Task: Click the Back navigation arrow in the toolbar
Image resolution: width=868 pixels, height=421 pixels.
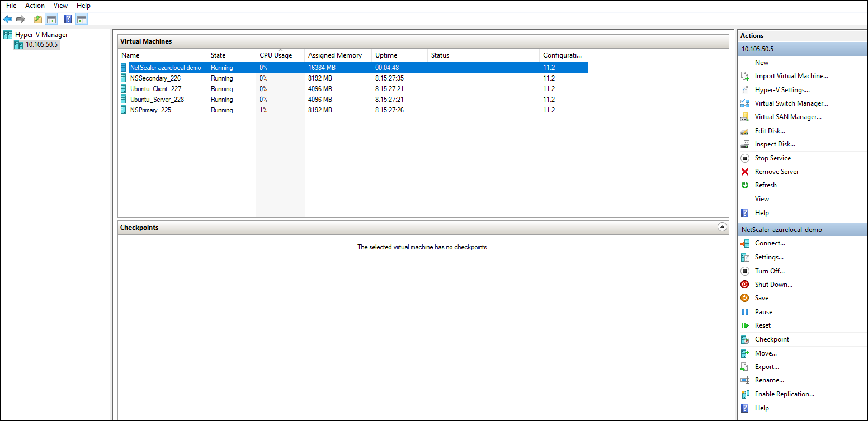Action: click(8, 18)
